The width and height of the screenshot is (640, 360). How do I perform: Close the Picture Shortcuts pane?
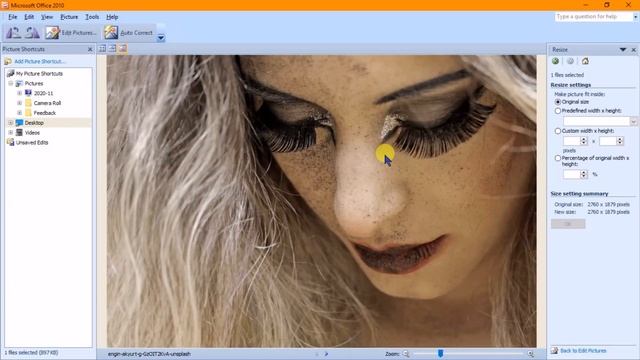tap(90, 49)
